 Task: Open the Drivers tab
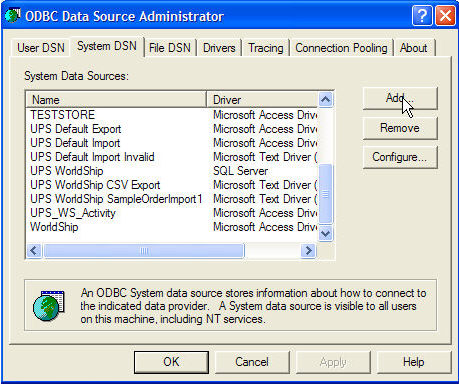[x=219, y=48]
